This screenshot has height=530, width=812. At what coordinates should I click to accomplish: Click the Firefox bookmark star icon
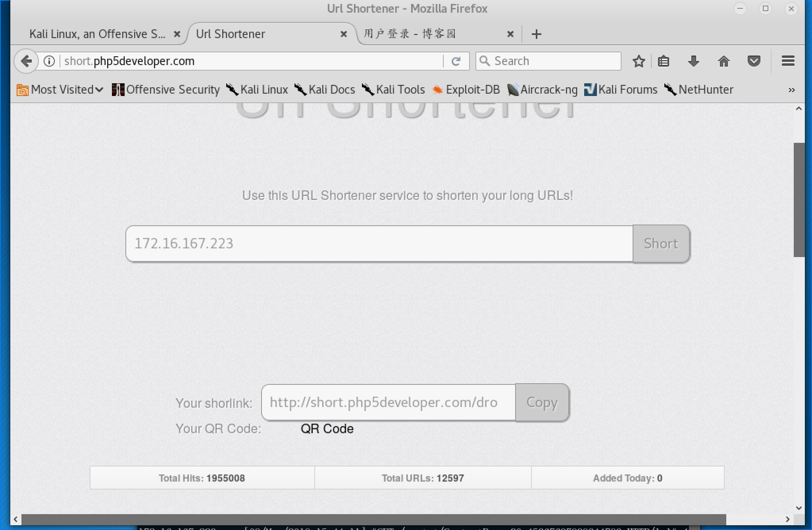click(x=639, y=61)
